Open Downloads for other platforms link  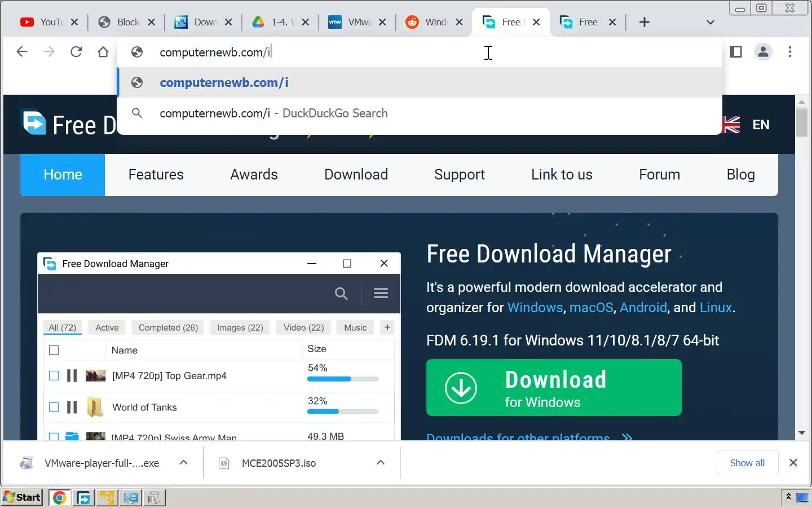[x=529, y=437]
